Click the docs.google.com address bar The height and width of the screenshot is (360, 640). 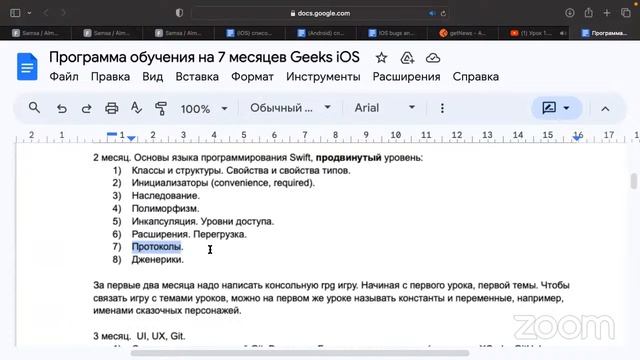320,13
